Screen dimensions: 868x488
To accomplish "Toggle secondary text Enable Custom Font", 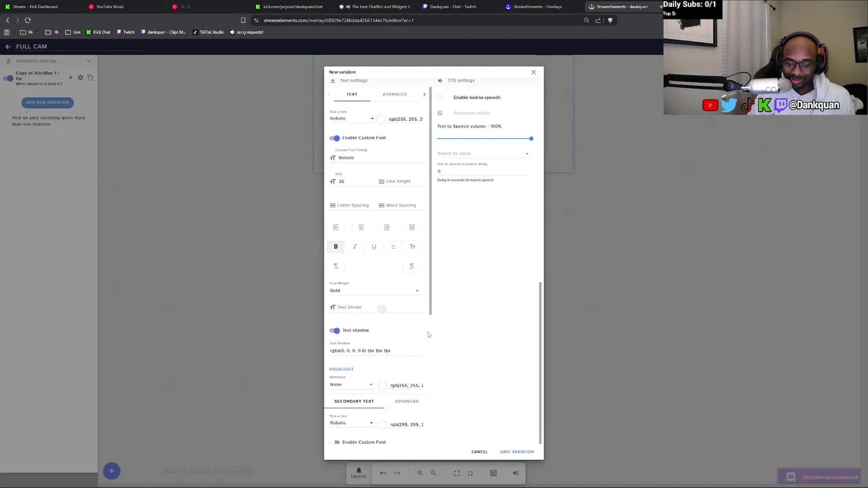I will 336,442.
